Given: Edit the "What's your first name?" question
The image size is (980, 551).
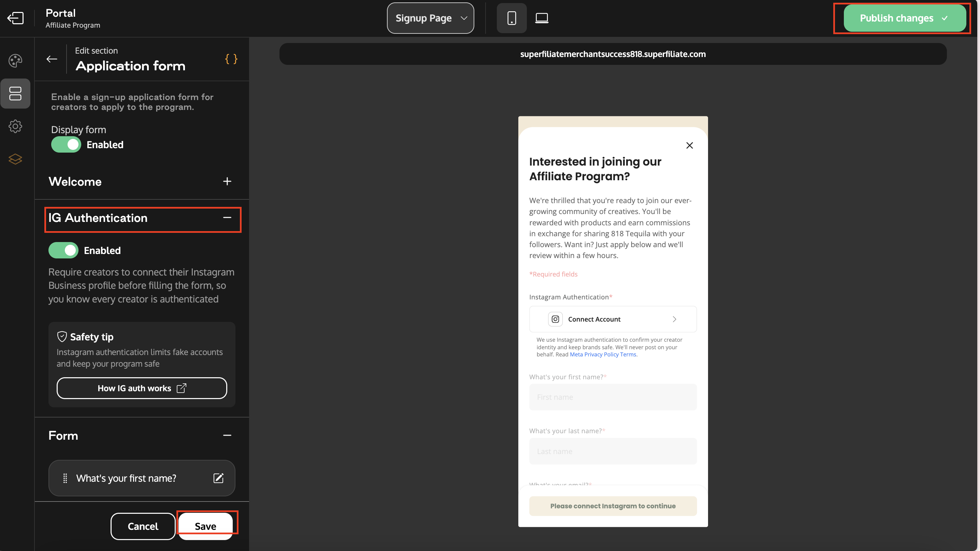Looking at the screenshot, I should (218, 478).
